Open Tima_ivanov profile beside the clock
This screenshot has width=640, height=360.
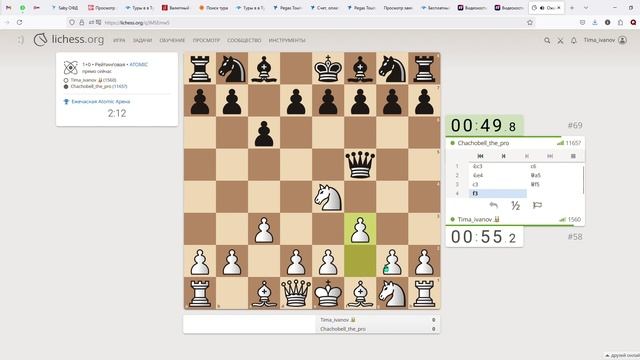coord(475,219)
